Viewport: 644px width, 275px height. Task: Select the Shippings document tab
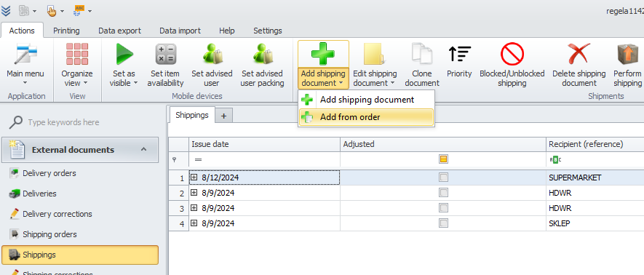coord(192,116)
